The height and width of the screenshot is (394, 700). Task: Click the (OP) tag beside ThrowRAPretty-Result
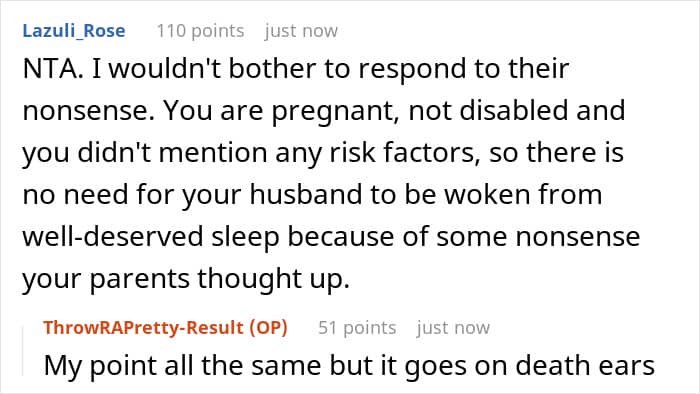(268, 328)
